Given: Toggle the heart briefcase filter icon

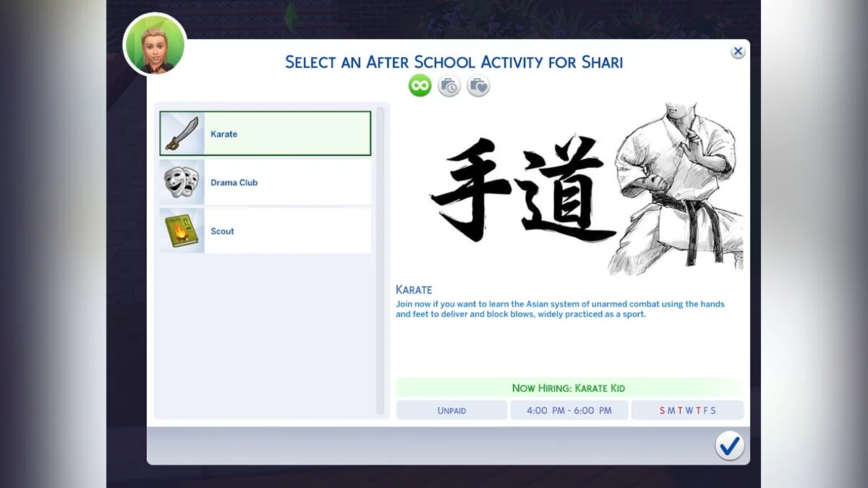Looking at the screenshot, I should point(478,86).
